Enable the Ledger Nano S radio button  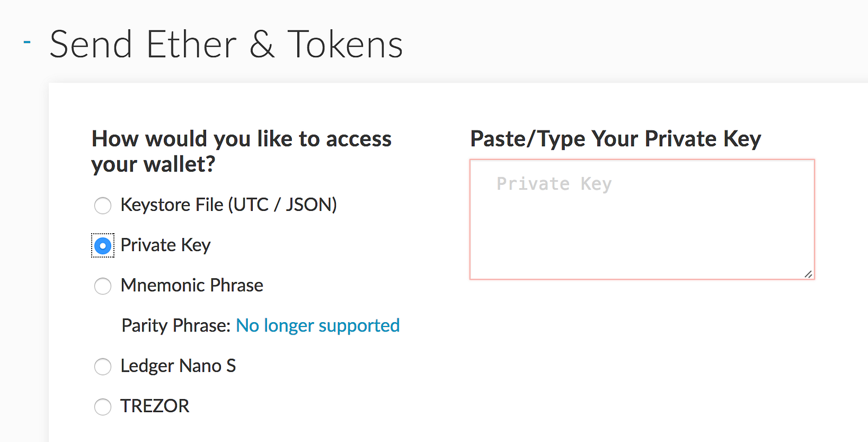pos(103,367)
